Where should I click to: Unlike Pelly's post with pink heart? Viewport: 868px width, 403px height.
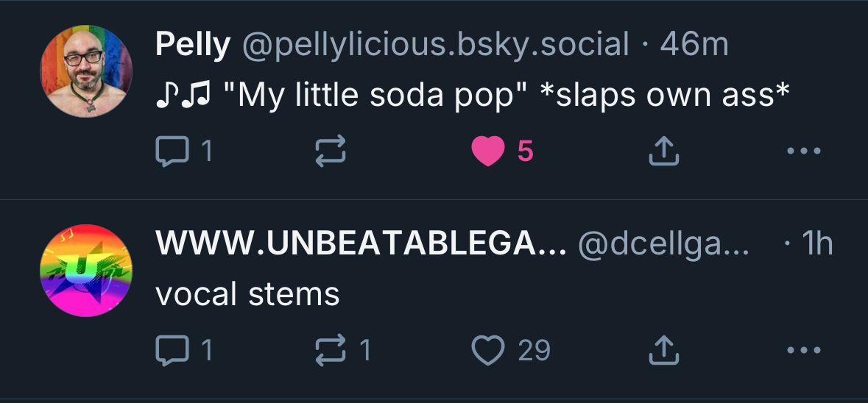tap(487, 151)
